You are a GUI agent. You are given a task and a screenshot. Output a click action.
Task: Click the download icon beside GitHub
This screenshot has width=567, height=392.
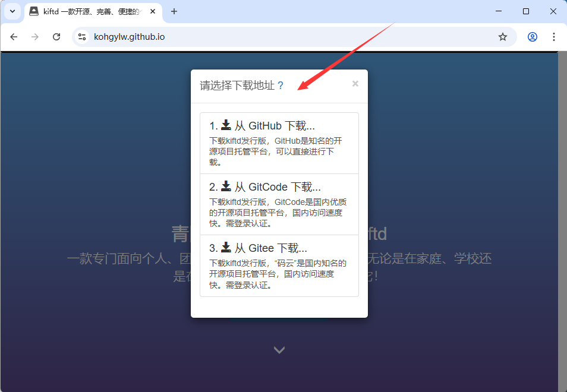226,125
